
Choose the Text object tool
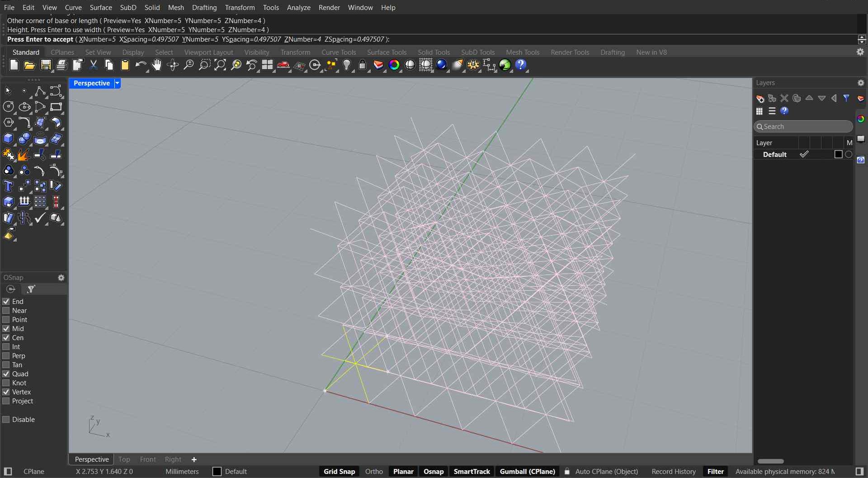(8, 186)
